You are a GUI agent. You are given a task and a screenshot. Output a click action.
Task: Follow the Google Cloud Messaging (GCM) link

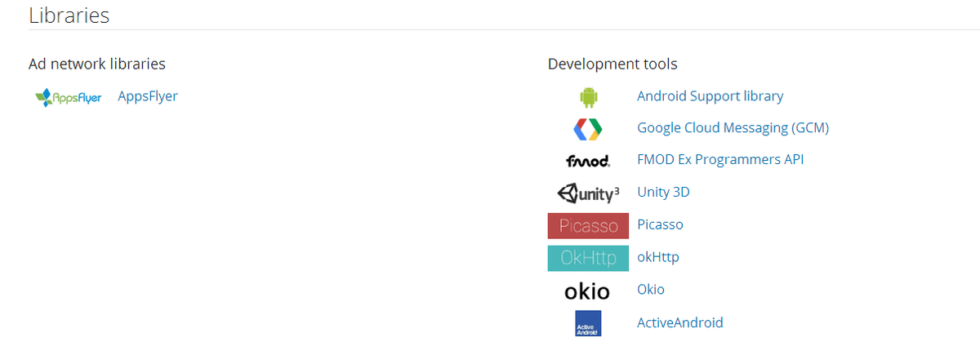[733, 128]
